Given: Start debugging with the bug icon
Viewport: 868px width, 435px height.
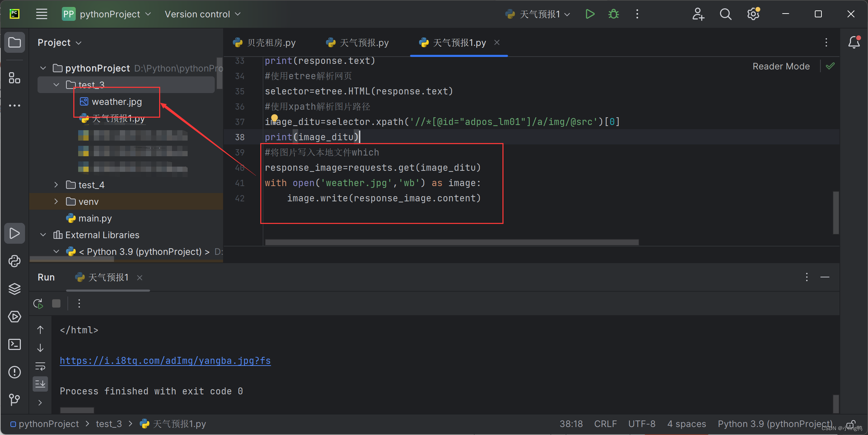Looking at the screenshot, I should [613, 14].
